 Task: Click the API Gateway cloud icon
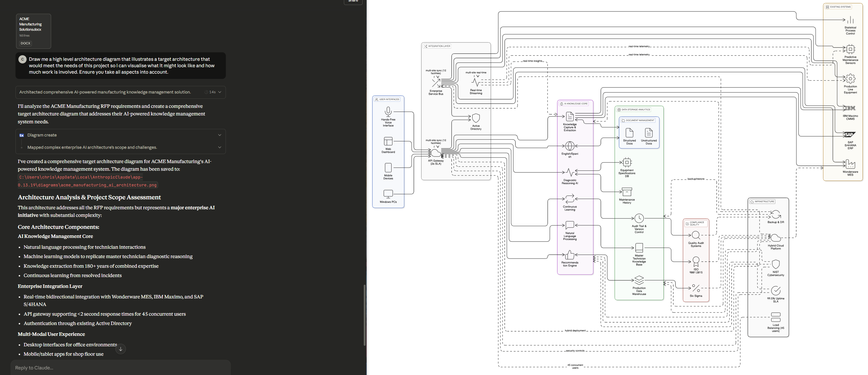click(436, 153)
